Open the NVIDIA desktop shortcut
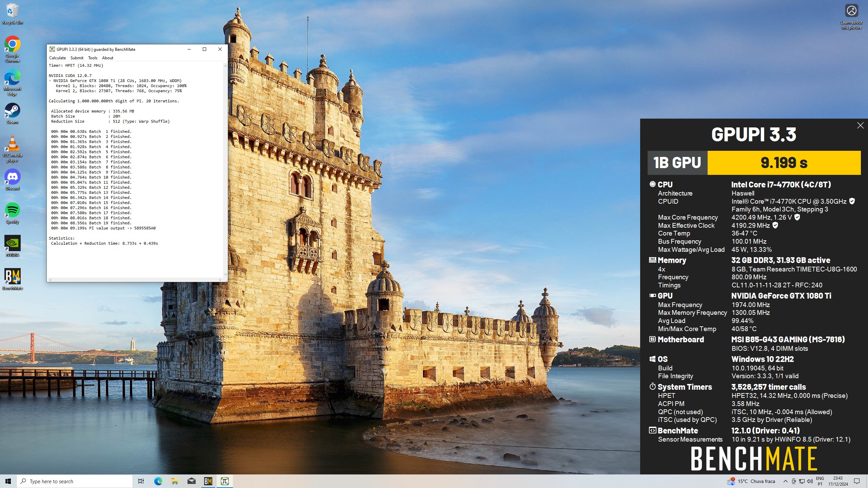This screenshot has width=868, height=488. tap(12, 246)
